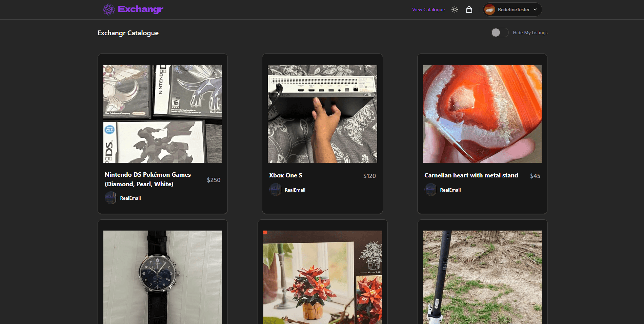Click the RealEmail seller link under Xbox One S
Screen dimensions: 644x324
tap(295, 190)
